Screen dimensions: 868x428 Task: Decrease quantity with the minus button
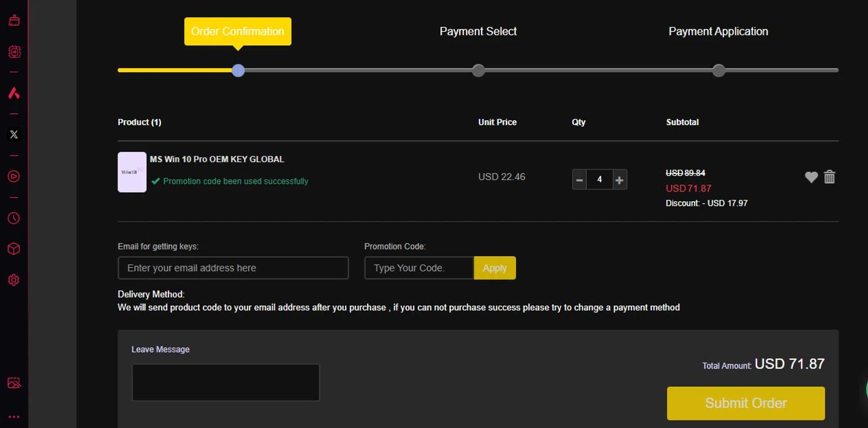(579, 180)
